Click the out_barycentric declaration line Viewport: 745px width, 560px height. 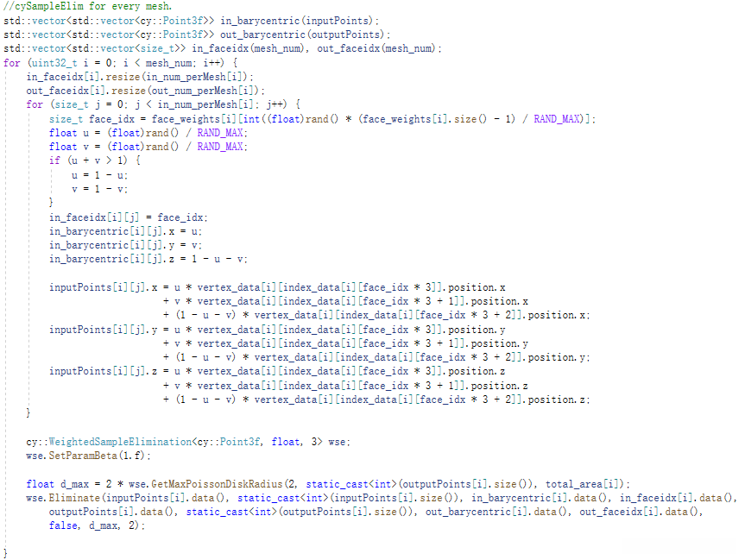point(197,35)
